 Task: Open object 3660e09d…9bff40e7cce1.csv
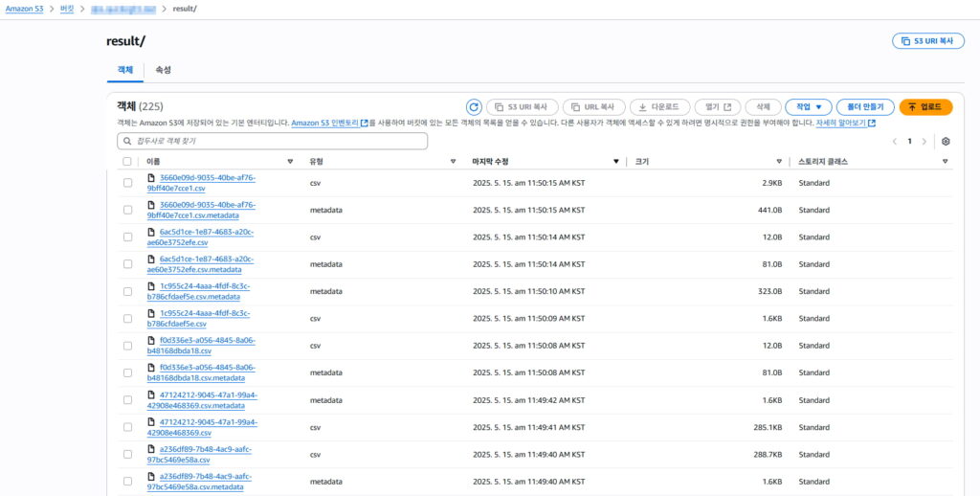click(x=201, y=183)
